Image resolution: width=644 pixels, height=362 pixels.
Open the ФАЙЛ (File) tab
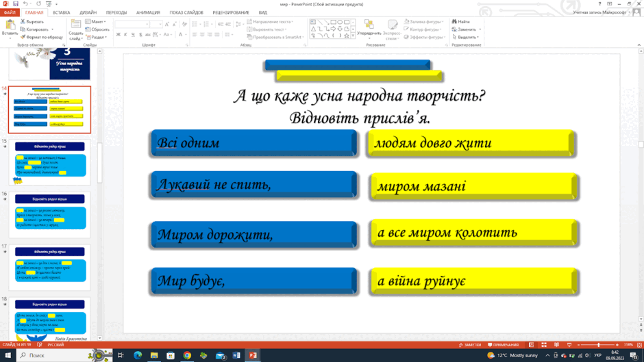(10, 13)
